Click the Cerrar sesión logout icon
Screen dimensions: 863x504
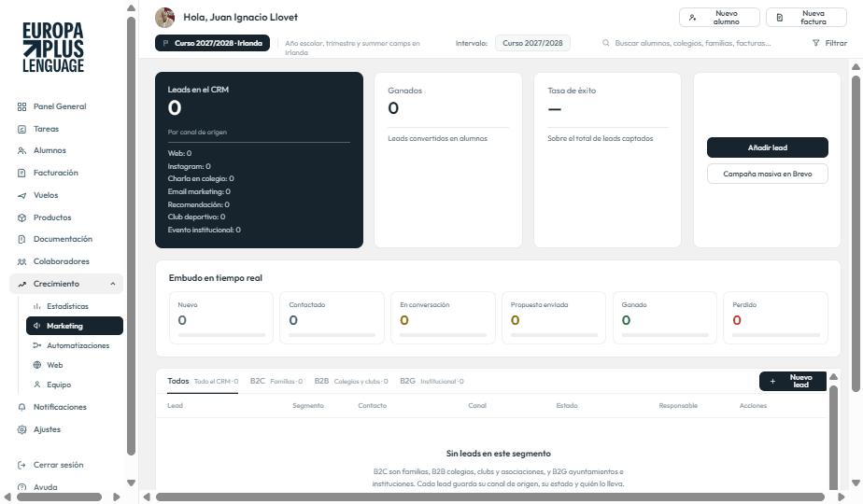tap(22, 465)
